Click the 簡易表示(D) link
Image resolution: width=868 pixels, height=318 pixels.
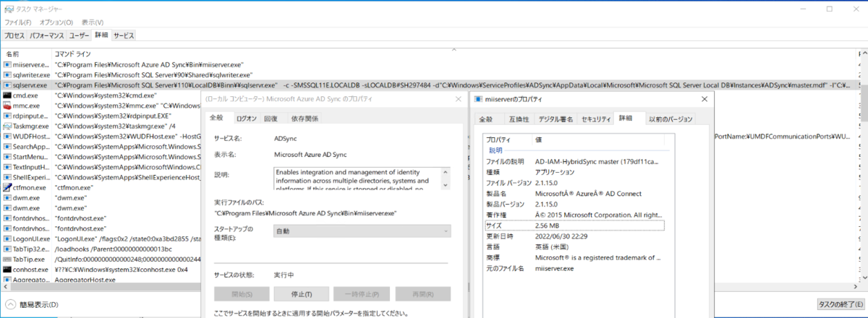[39, 304]
